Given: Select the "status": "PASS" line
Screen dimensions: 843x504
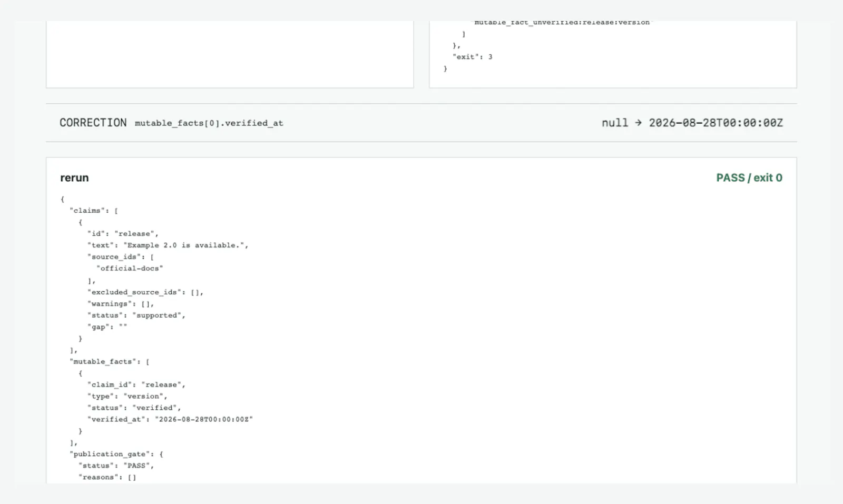Looking at the screenshot, I should [x=116, y=466].
